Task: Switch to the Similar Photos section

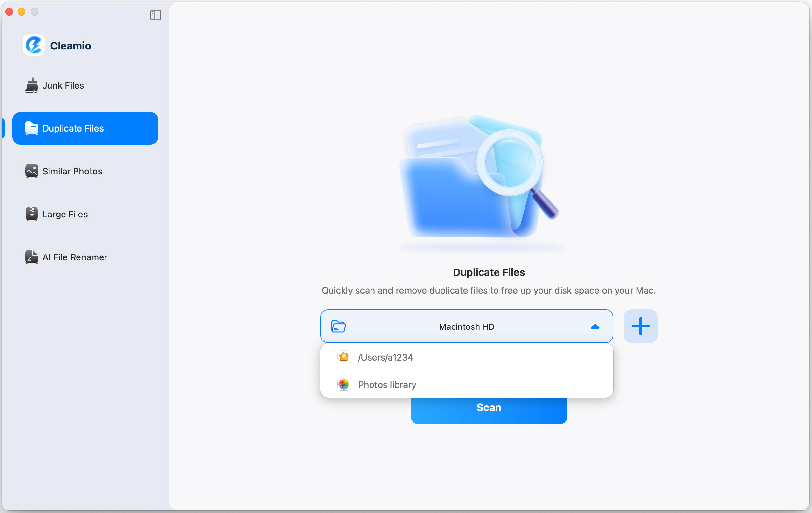Action: coord(72,171)
